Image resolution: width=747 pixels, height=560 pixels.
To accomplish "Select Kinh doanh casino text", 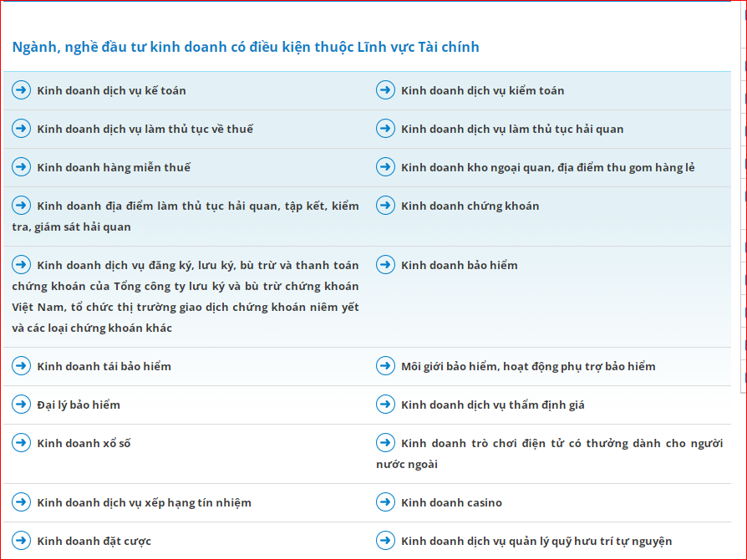I will point(452,503).
